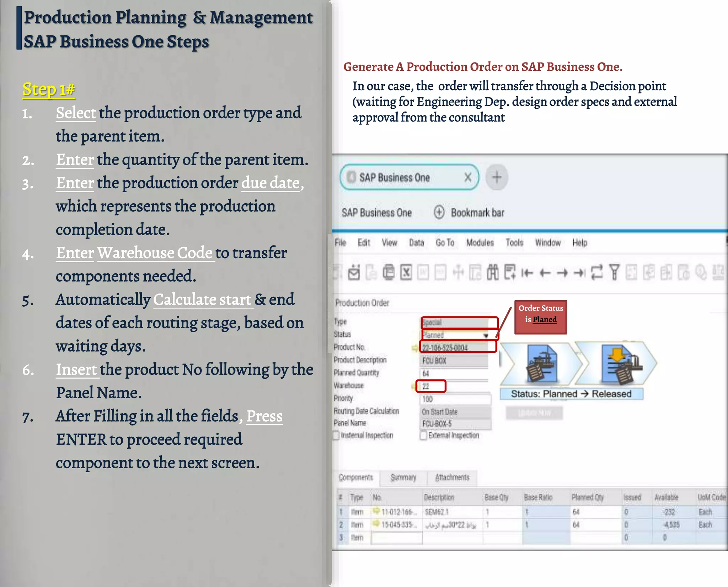The height and width of the screenshot is (587, 728).
Task: Click the Available cell showing -4,535
Action: 674,524
